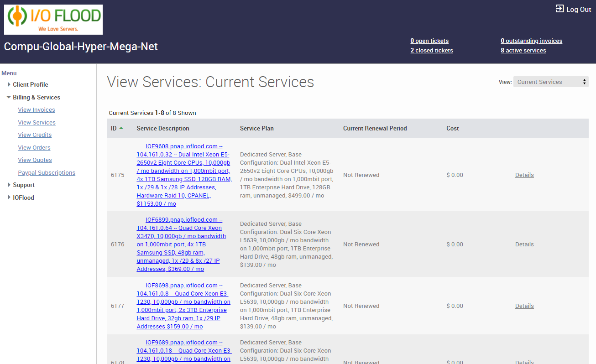Open the Current Services view dropdown
Screen dimensions: 596x364
(x=550, y=81)
